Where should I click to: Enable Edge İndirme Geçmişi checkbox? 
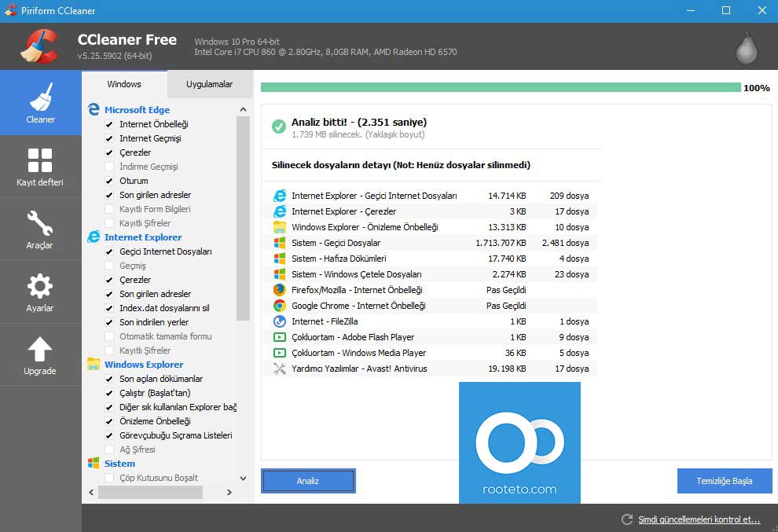coord(109,167)
